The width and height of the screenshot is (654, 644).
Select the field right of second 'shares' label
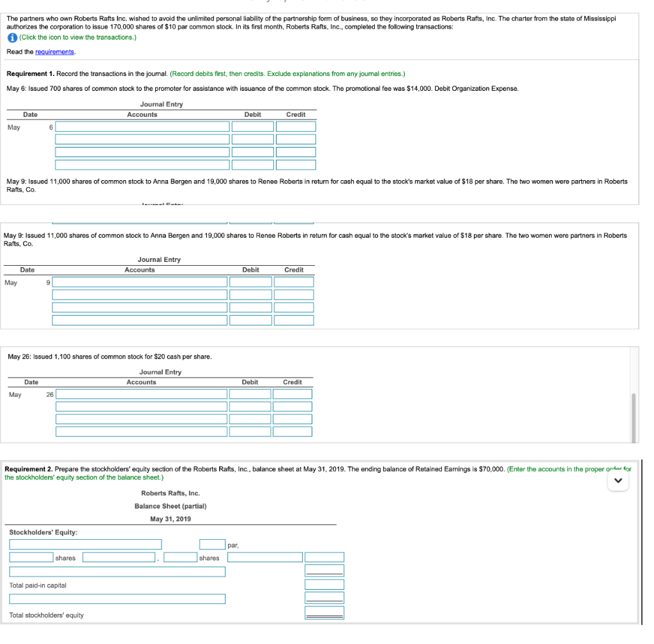265,557
